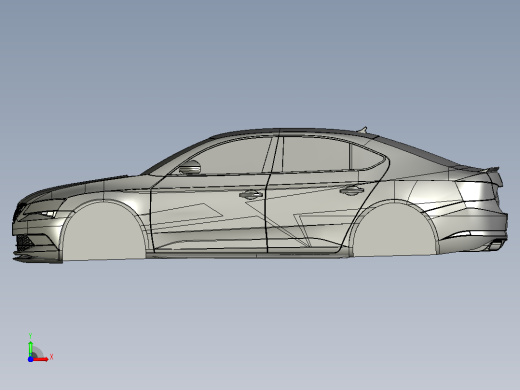
Task: Select the side mirror on the car model
Action: click(190, 167)
